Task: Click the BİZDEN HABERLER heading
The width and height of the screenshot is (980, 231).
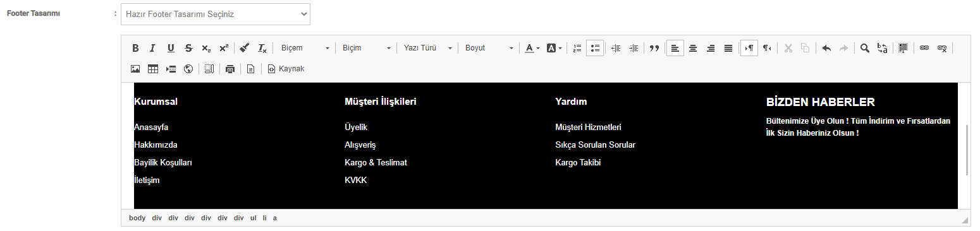Action: [820, 102]
